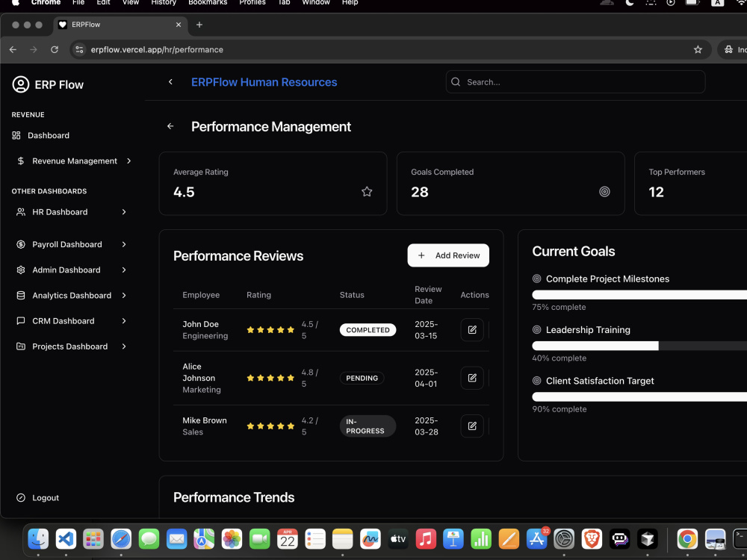Click the Projects Dashboard folder icon
This screenshot has height=560, width=747.
coord(20,346)
